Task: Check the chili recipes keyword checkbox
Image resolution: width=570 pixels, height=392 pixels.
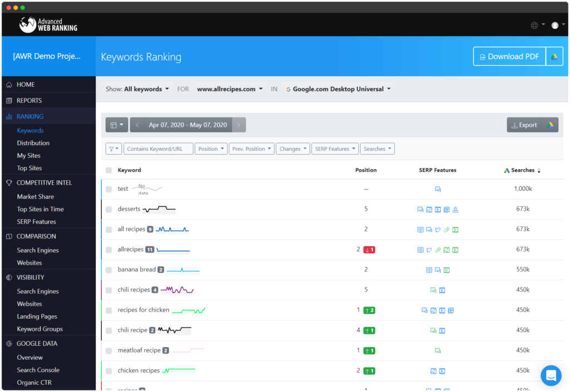Action: click(x=109, y=290)
